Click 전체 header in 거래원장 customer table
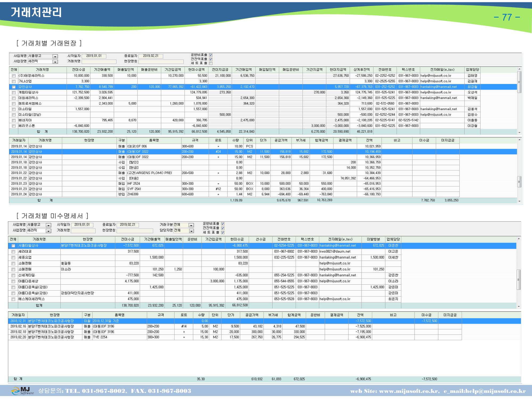This screenshot has height=399, width=532. tap(14, 70)
